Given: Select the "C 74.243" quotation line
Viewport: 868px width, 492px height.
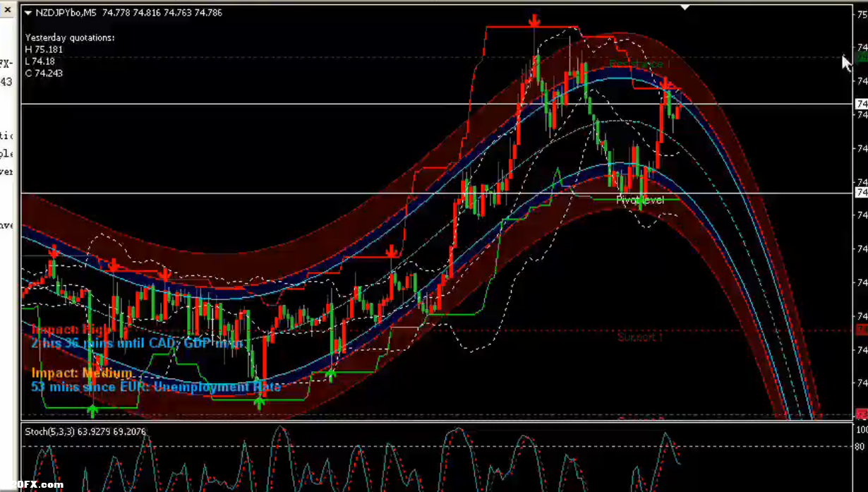Looking at the screenshot, I should click(44, 73).
